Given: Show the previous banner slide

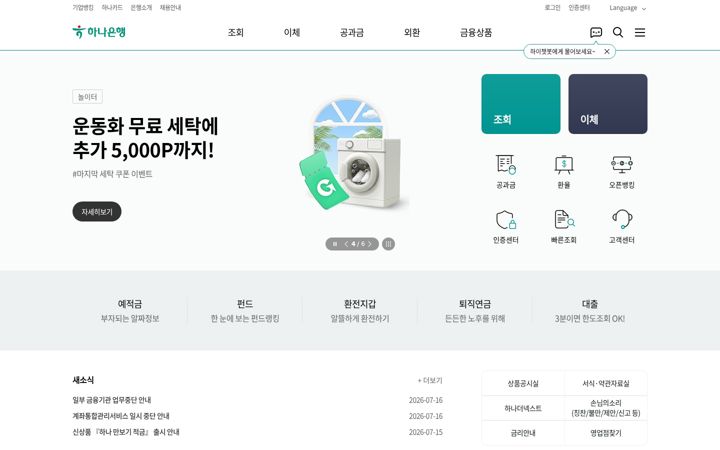Looking at the screenshot, I should pyautogui.click(x=346, y=244).
